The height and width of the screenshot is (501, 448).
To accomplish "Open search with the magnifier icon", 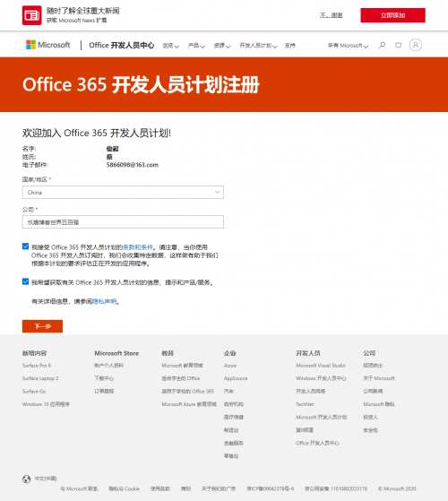I will (x=382, y=46).
